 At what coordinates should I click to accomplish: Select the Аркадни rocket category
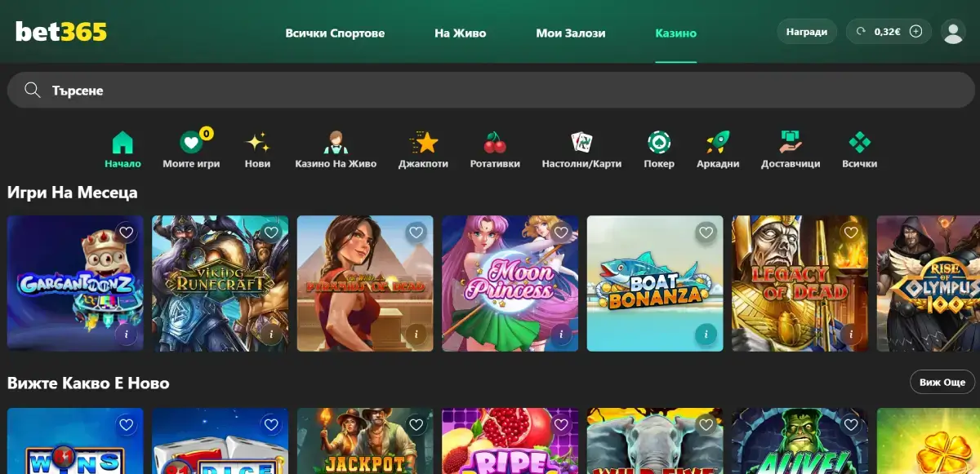pos(718,143)
